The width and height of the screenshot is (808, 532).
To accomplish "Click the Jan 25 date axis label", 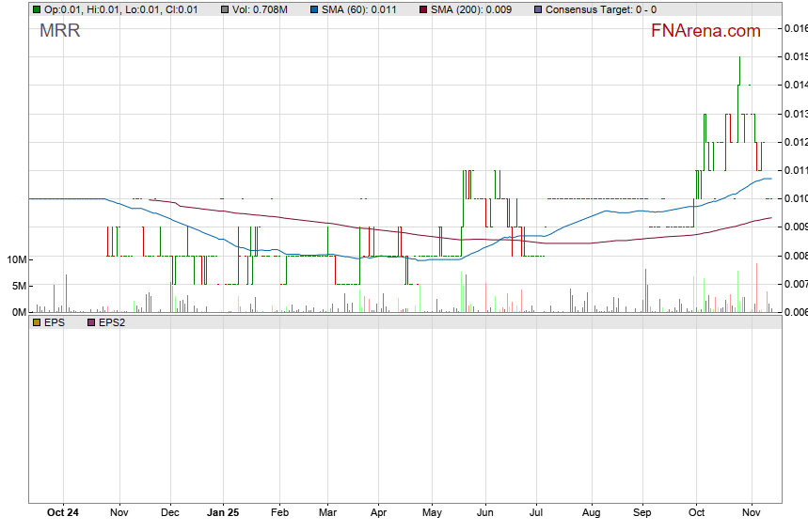I will tap(223, 513).
